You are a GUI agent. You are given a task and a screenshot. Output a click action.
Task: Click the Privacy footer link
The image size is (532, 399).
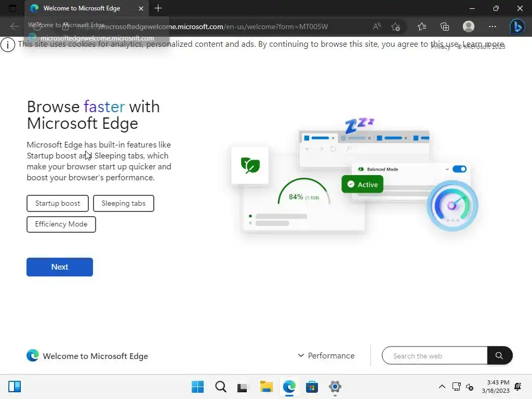(441, 47)
